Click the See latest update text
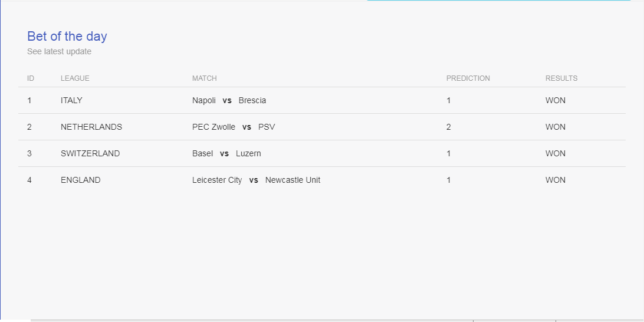 [59, 52]
